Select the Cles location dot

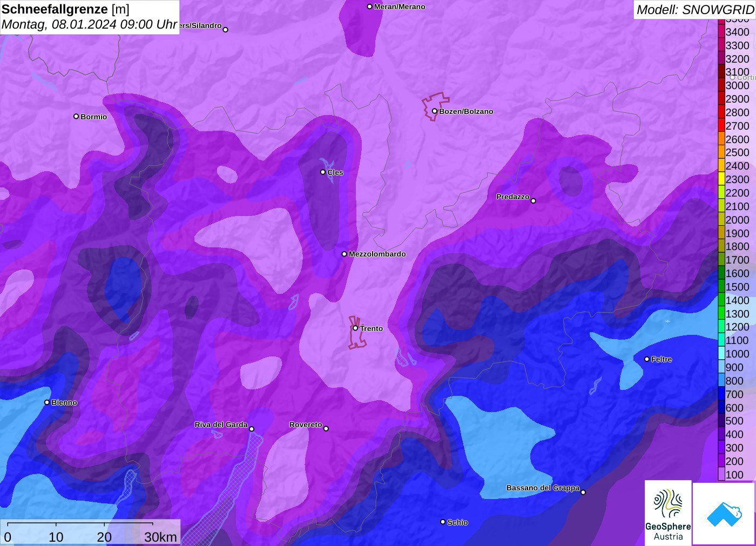(x=323, y=172)
